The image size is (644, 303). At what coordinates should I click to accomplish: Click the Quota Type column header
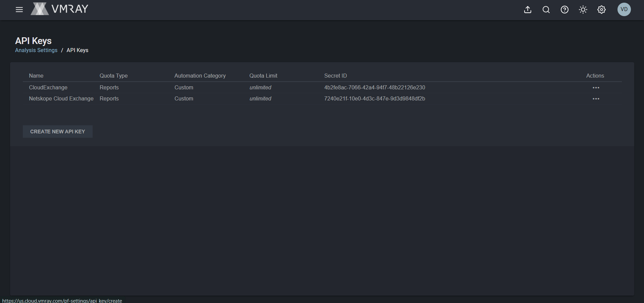pyautogui.click(x=114, y=76)
